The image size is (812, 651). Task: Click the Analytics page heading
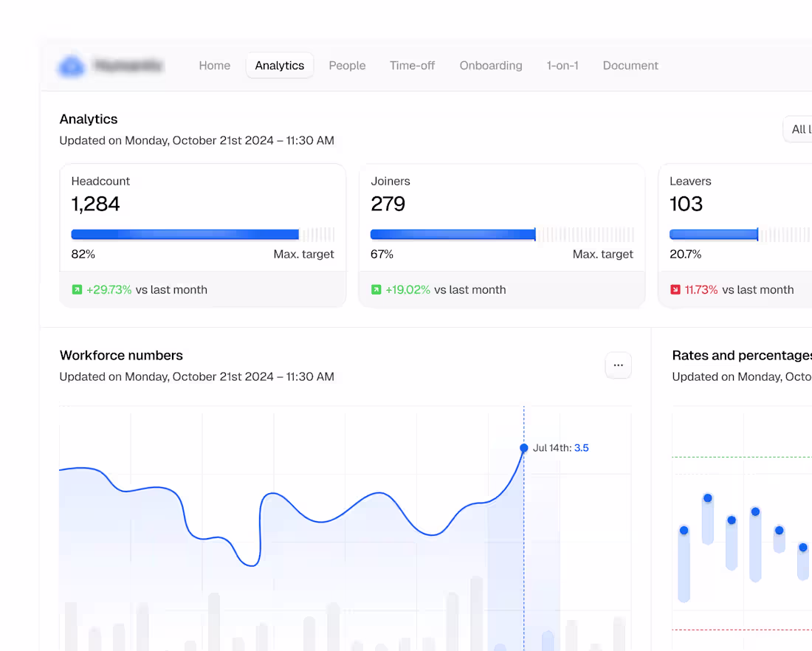[89, 119]
